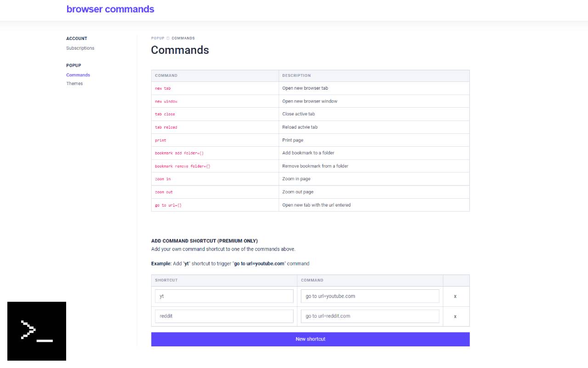The width and height of the screenshot is (588, 368).
Task: Select "Commands" in the sidebar
Action: coord(78,75)
